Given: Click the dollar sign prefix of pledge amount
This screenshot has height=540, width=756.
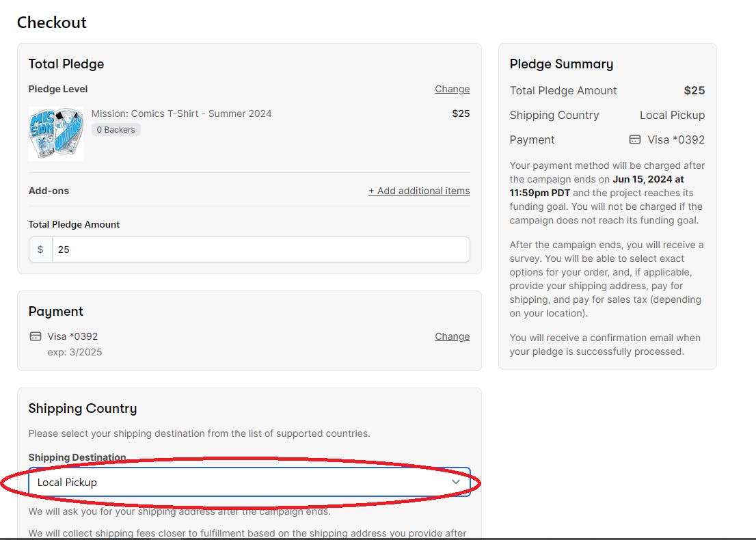Looking at the screenshot, I should (40, 249).
